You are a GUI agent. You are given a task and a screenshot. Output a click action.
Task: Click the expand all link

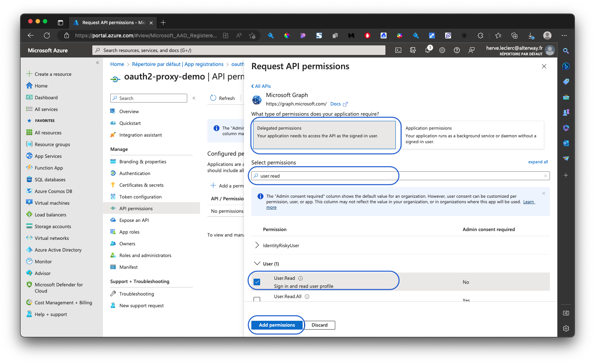click(x=538, y=162)
